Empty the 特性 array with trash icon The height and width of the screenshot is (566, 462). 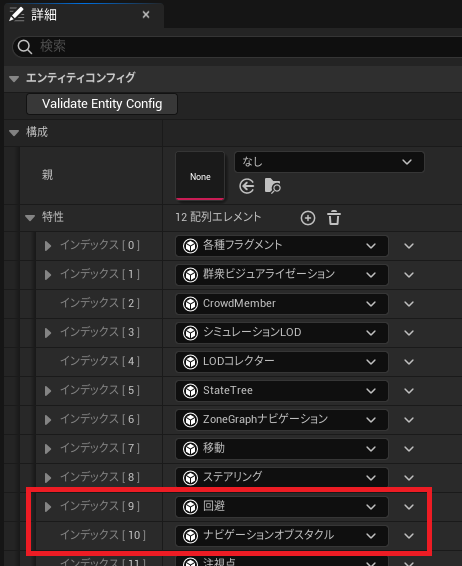pyautogui.click(x=334, y=218)
